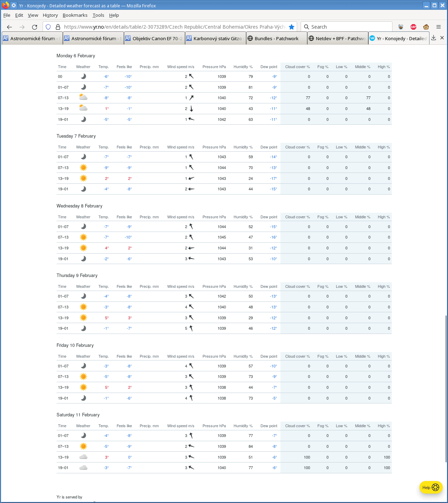The image size is (448, 503).
Task: Click the "Saturday 11 February" heading
Action: point(78,415)
